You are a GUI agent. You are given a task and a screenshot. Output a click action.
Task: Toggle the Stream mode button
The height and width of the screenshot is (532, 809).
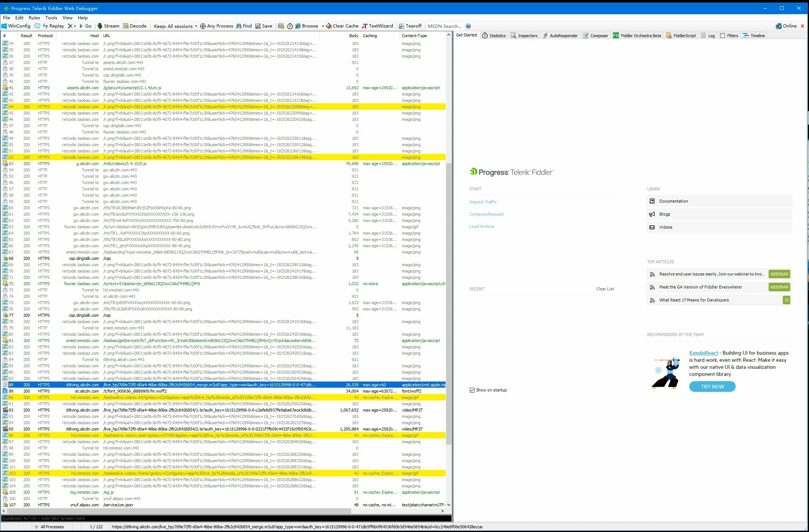(x=108, y=26)
